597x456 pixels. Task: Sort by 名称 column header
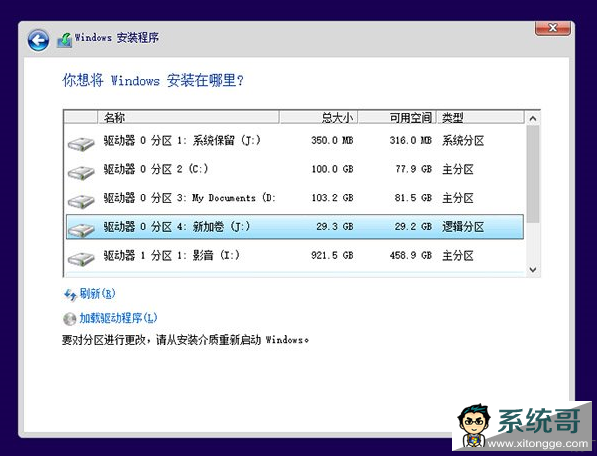[188, 117]
